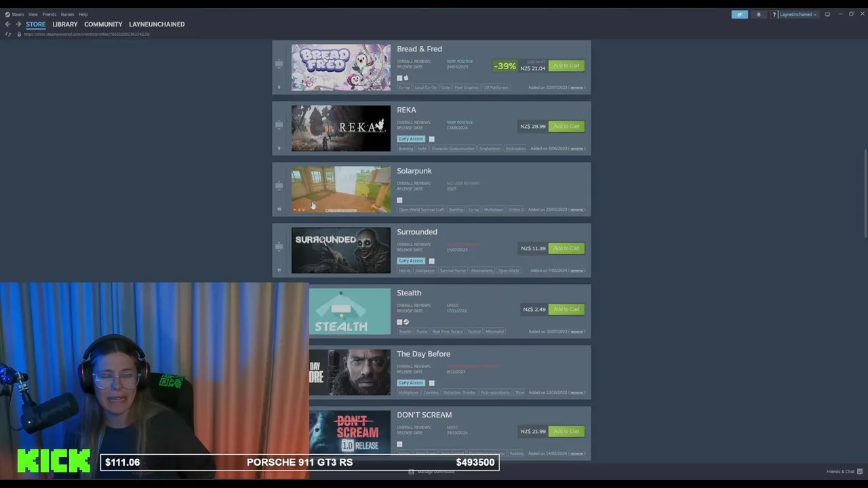Go back with the back arrow
868x488 pixels.
tap(7, 24)
